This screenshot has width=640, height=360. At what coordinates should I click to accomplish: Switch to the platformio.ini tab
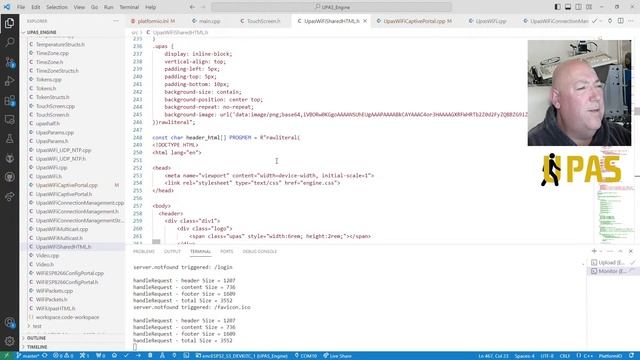(153, 21)
